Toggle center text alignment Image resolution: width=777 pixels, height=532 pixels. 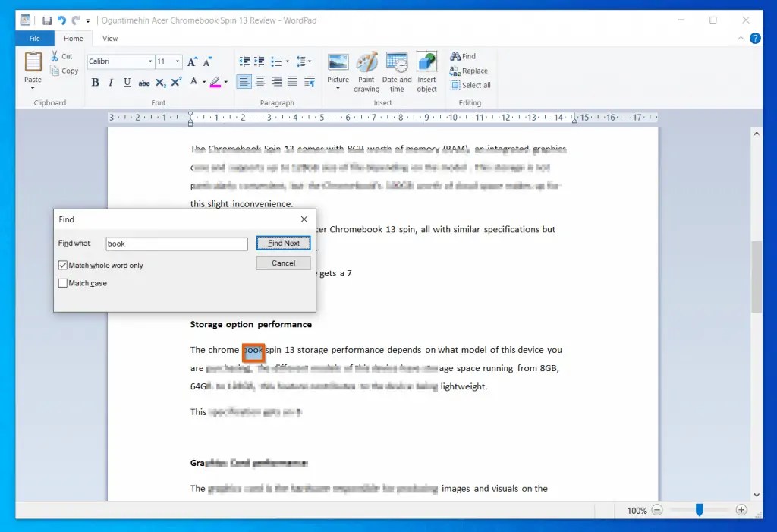[260, 82]
